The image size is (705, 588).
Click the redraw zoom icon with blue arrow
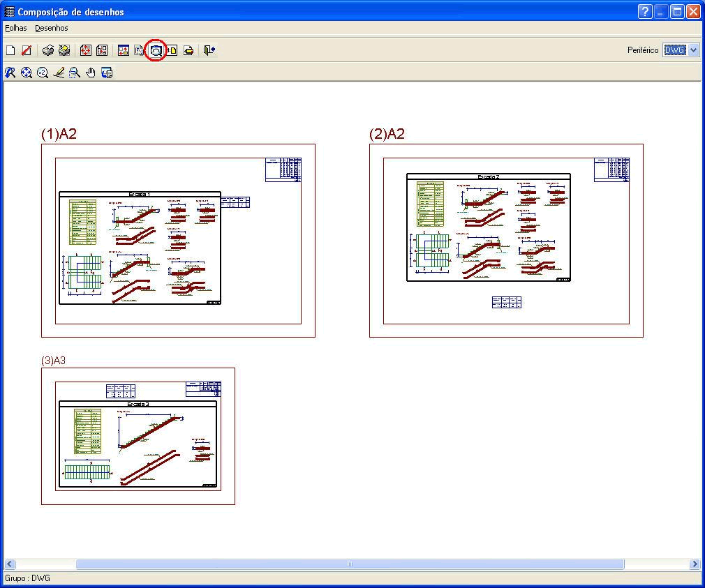point(10,73)
